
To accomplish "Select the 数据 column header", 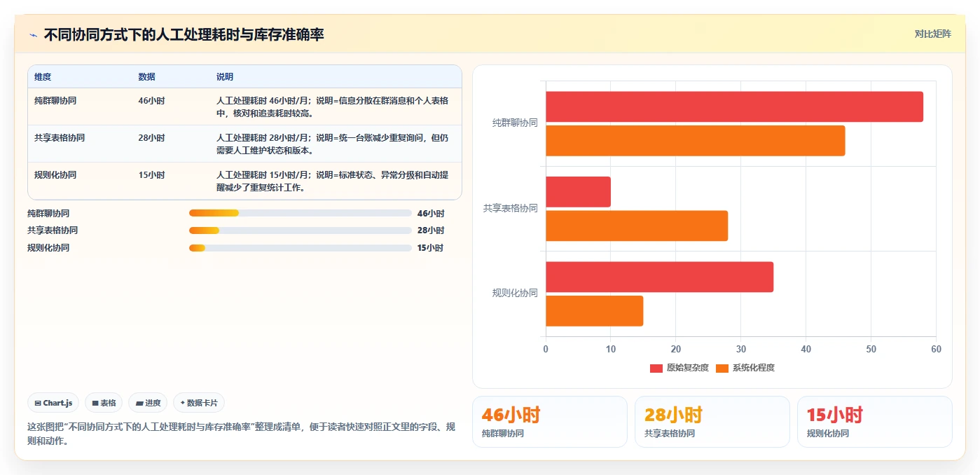I will (147, 77).
